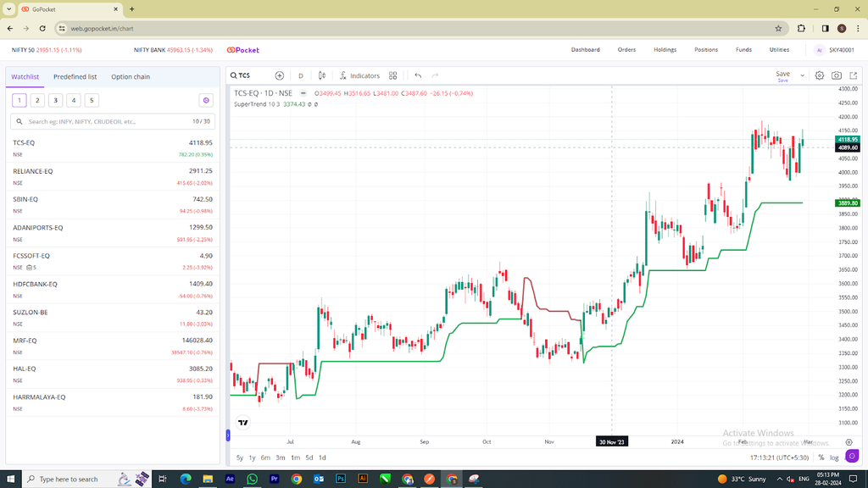Open the Orders menu
868x488 pixels.
[626, 50]
